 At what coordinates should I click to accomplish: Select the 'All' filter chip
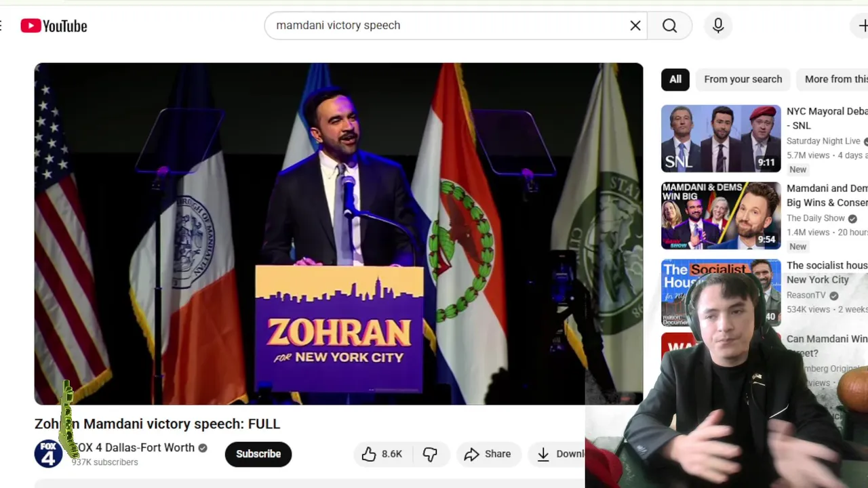click(675, 79)
